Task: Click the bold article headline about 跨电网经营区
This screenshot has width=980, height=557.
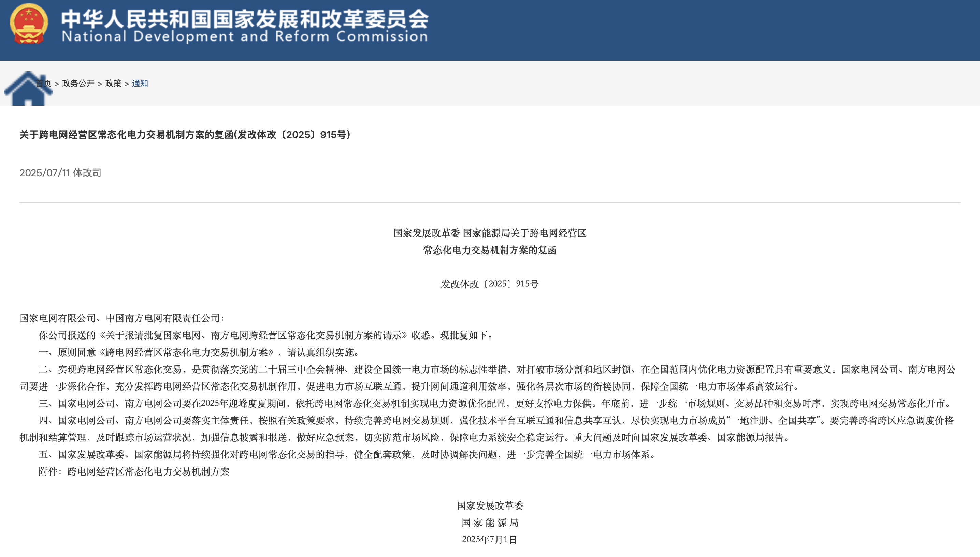Action: point(185,135)
